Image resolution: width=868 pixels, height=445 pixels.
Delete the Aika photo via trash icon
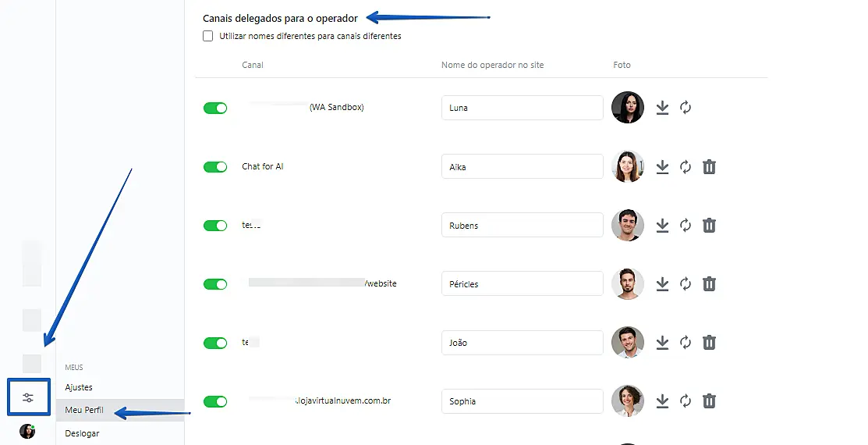709,166
